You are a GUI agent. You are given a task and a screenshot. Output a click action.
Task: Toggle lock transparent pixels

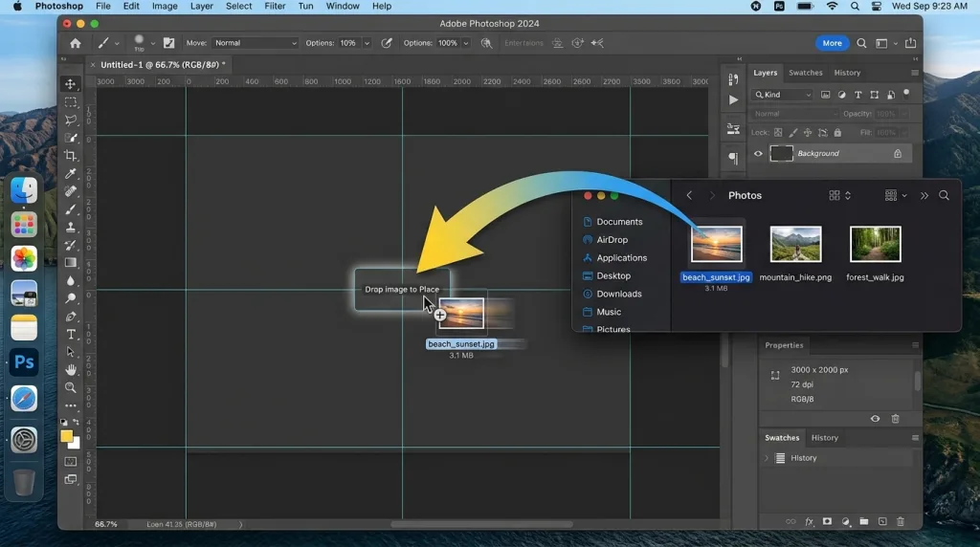point(778,132)
